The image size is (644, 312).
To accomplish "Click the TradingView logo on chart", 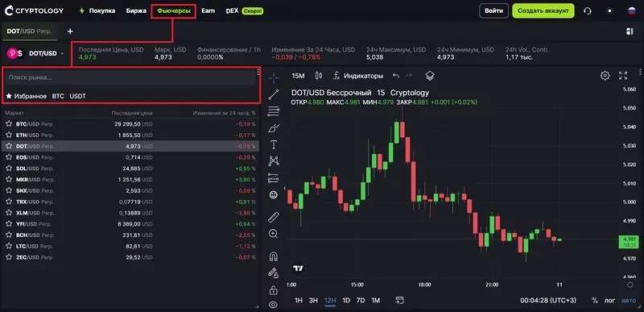I will click(x=299, y=268).
